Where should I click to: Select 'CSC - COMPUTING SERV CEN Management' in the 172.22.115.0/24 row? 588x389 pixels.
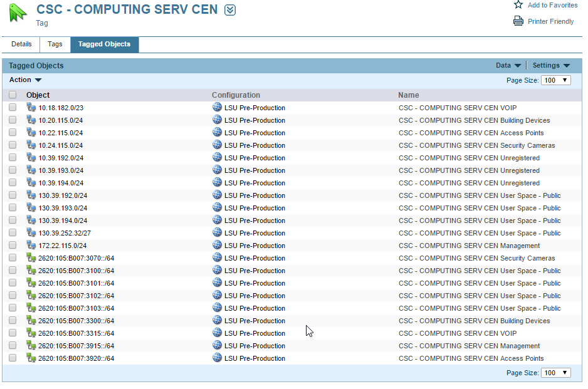click(469, 246)
